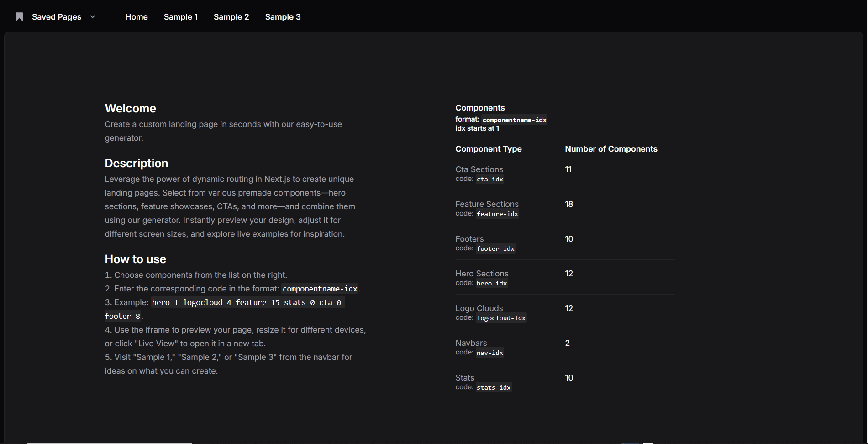Screen dimensions: 868x444
Task: Click the count 10 for Footers
Action: coord(569,239)
